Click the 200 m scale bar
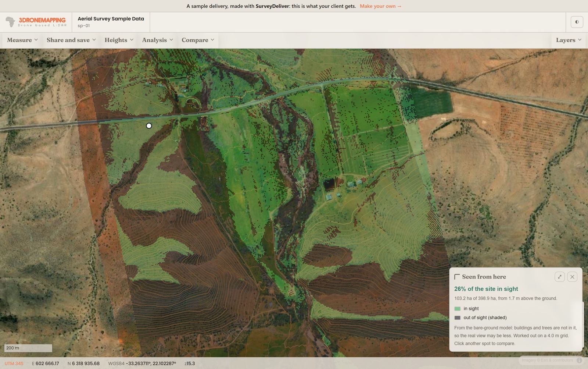Image resolution: width=588 pixels, height=369 pixels. pos(28,348)
